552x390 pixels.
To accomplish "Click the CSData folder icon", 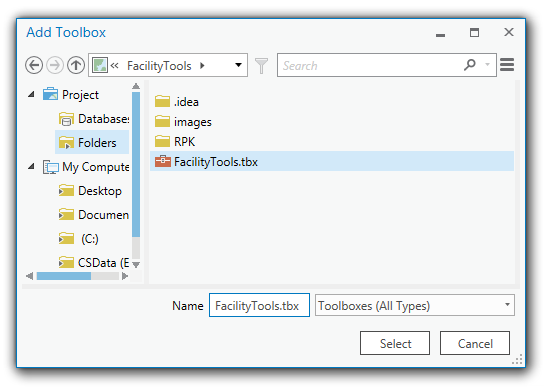I will pyautogui.click(x=66, y=262).
